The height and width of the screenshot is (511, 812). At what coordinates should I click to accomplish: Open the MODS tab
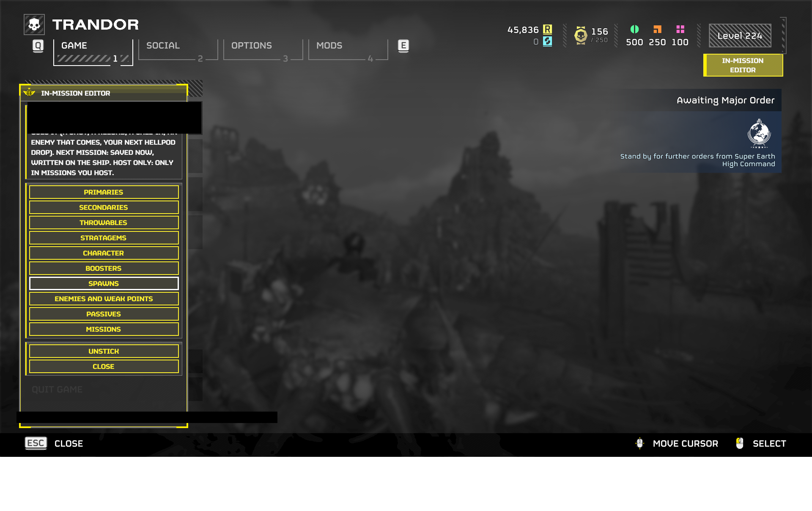[x=348, y=50]
